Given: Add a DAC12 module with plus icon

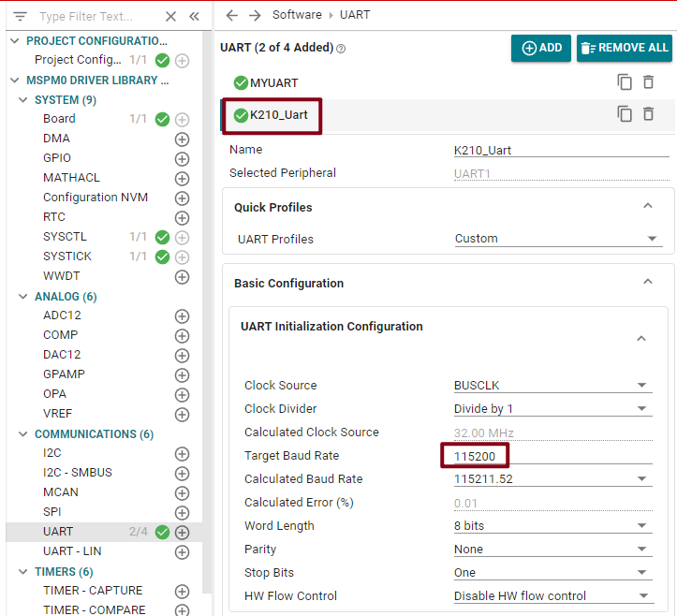Looking at the screenshot, I should coord(182,356).
